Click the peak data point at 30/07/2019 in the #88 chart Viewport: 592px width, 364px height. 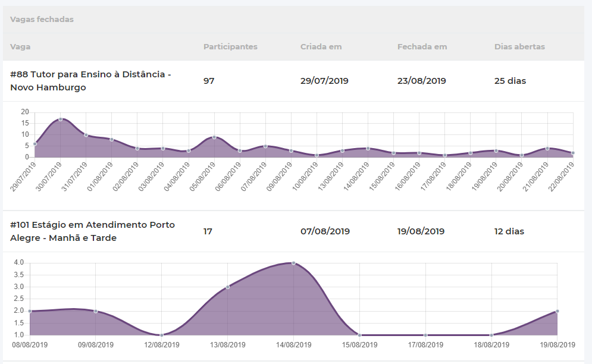coord(61,119)
